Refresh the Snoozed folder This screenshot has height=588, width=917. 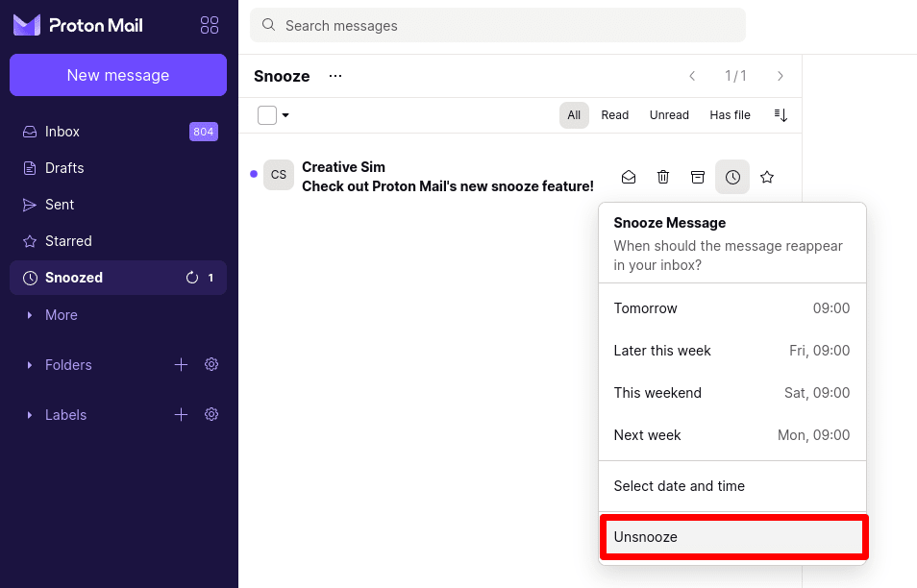point(192,278)
